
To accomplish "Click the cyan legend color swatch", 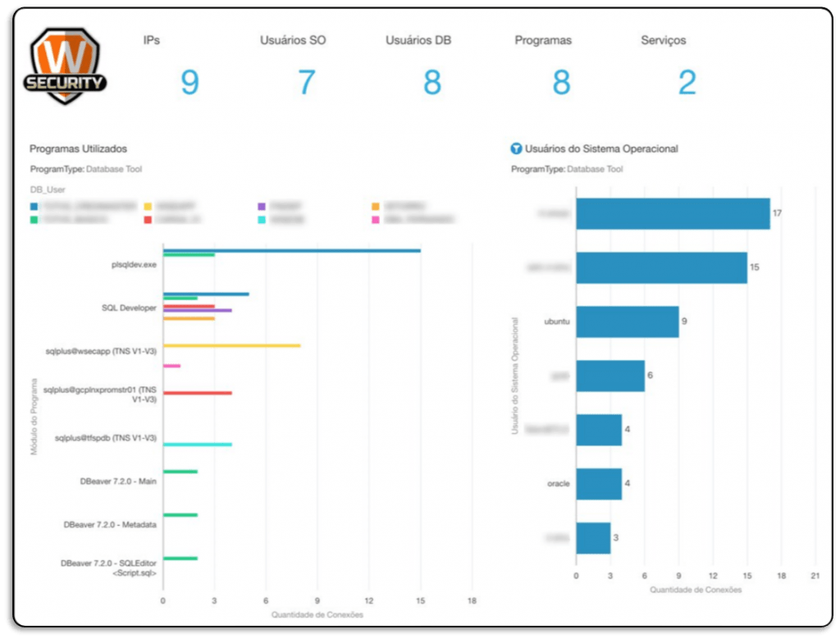I will pyautogui.click(x=262, y=220).
